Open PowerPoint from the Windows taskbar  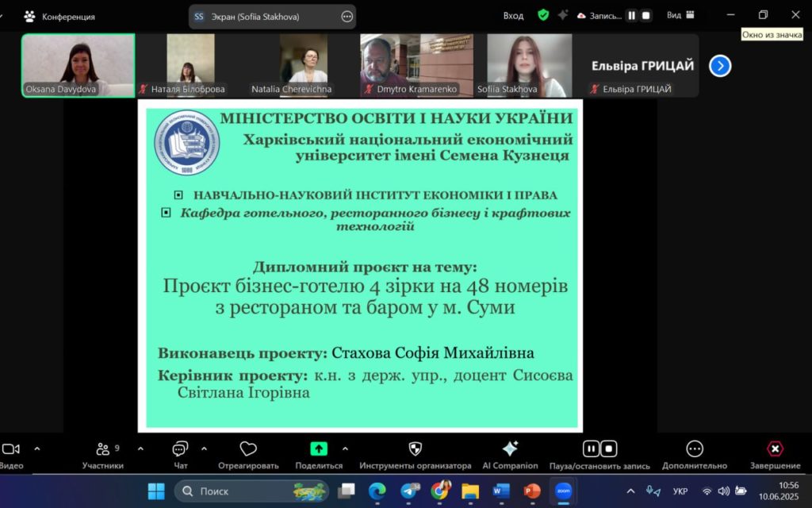point(531,491)
